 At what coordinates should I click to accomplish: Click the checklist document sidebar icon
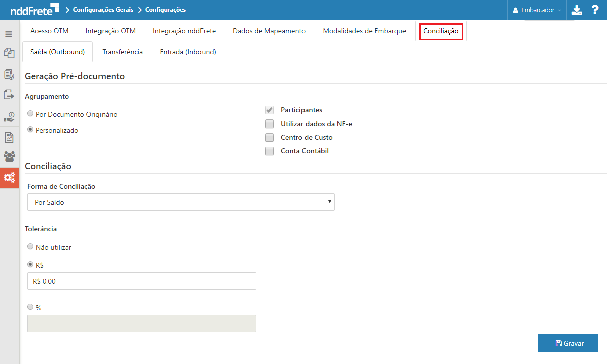[9, 74]
